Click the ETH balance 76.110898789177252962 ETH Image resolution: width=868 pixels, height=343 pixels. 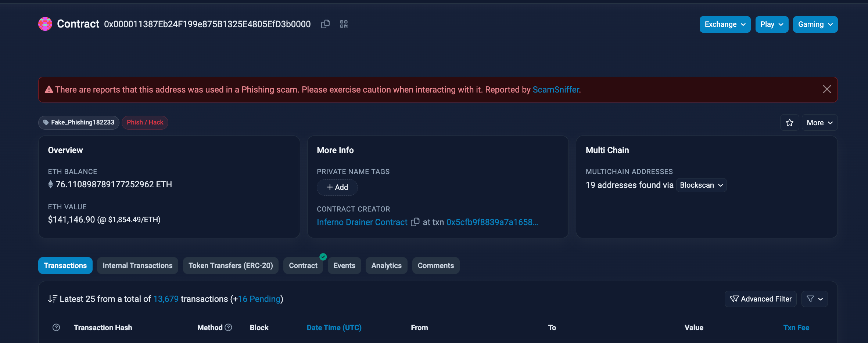pos(114,184)
